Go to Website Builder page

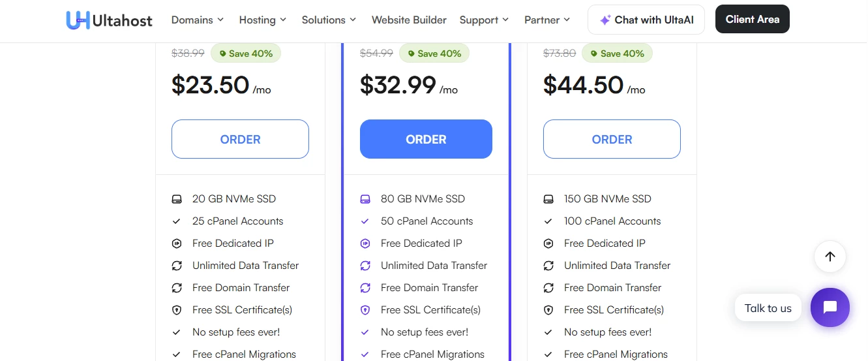(409, 20)
